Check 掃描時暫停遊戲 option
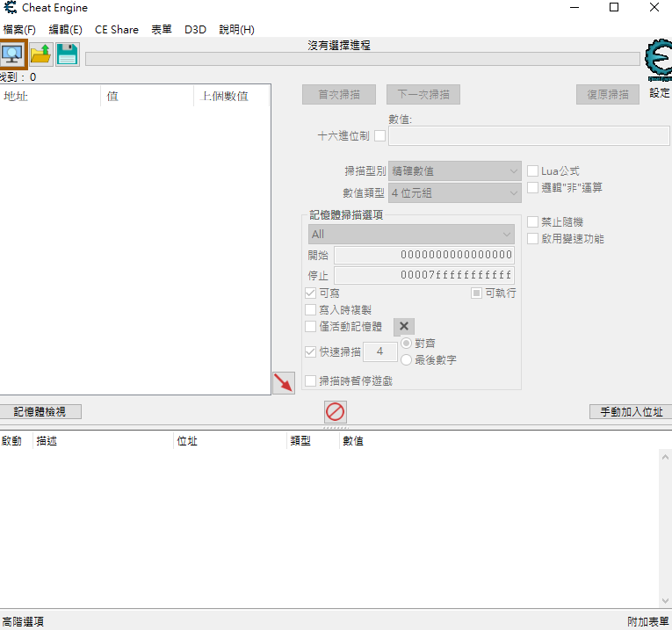The width and height of the screenshot is (672, 630). coord(310,381)
